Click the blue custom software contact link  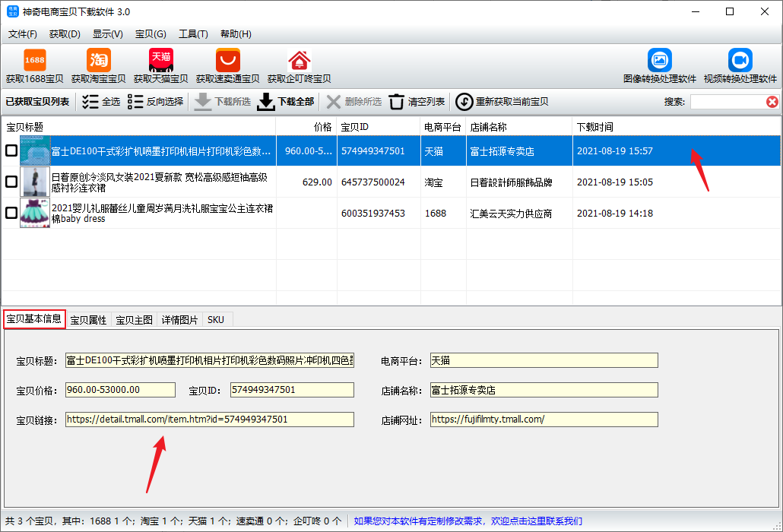(x=468, y=521)
